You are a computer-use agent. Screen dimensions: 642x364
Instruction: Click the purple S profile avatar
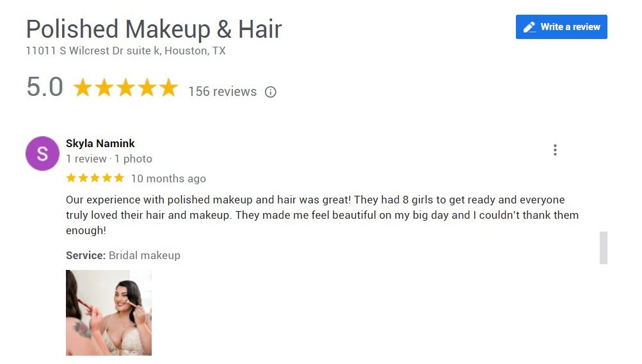pyautogui.click(x=43, y=154)
